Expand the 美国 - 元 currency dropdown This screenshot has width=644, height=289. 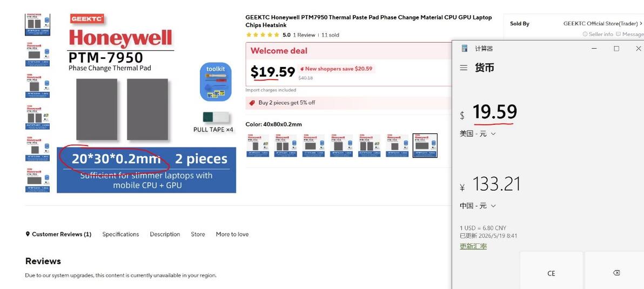point(478,133)
